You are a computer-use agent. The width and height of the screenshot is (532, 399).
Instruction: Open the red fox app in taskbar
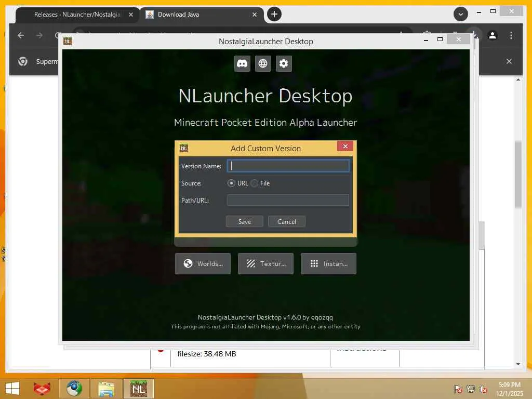click(x=42, y=389)
